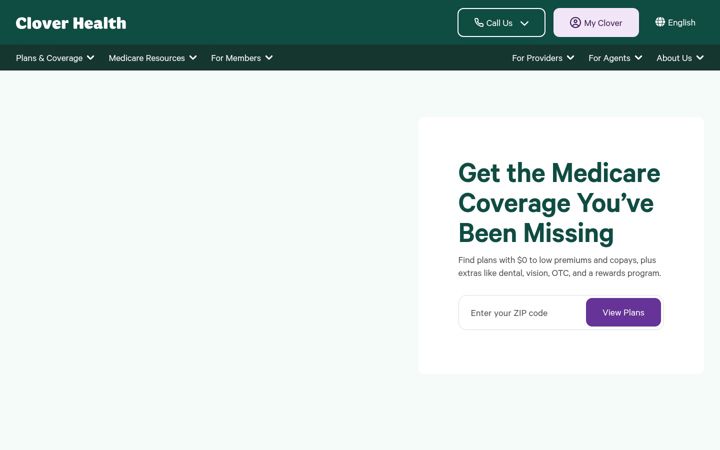Expand the chevron beside Plans & Coverage
This screenshot has height=450, width=720.
click(90, 58)
